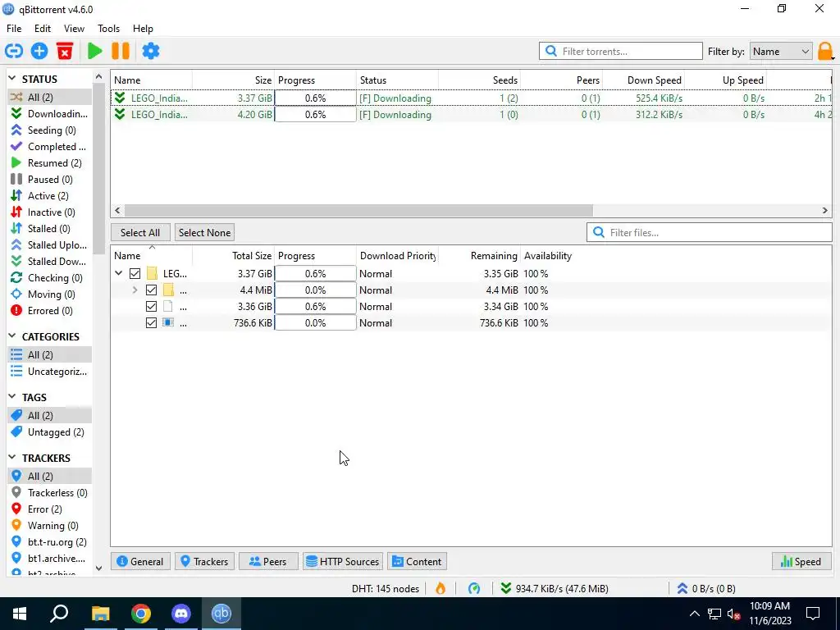Open Options via the blue gear icon
Viewport: 840px width, 630px height.
pyautogui.click(x=151, y=52)
